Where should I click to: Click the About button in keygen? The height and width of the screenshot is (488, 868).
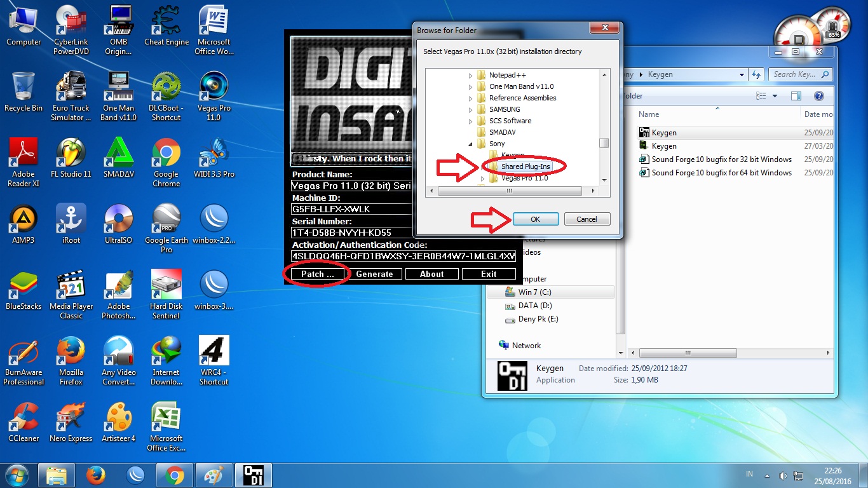point(431,274)
